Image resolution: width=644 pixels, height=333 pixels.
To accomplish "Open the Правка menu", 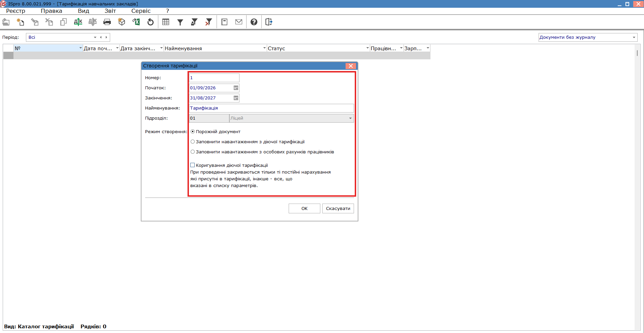I will pyautogui.click(x=52, y=11).
